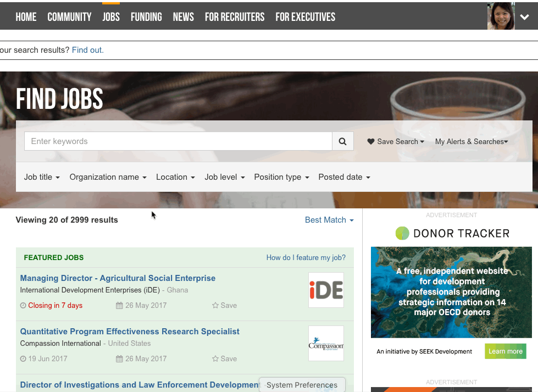Click clock icon next to 19 Jun 2017

(23, 358)
